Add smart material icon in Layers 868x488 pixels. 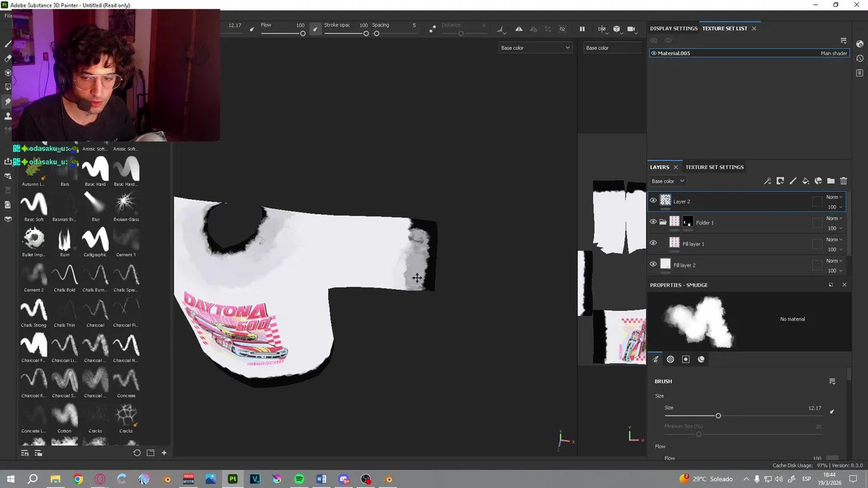pyautogui.click(x=818, y=181)
